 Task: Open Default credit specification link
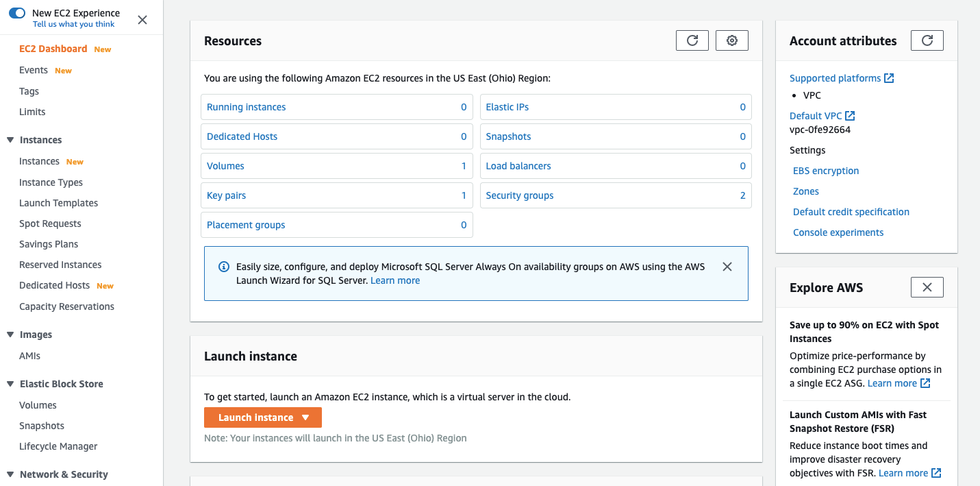click(x=851, y=212)
